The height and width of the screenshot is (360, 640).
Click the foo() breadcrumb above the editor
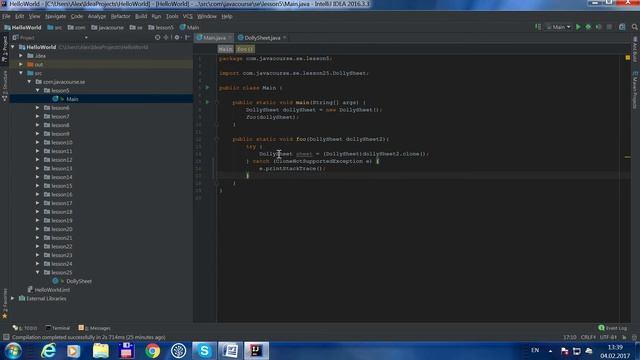[x=245, y=49]
